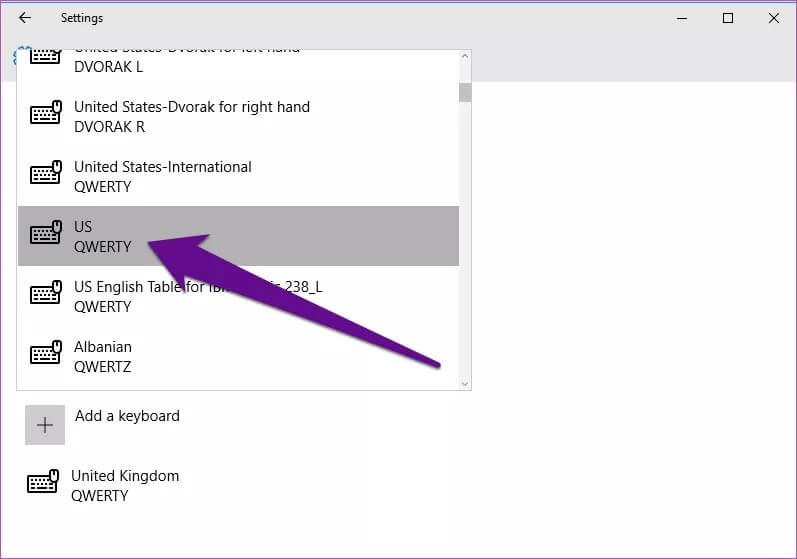This screenshot has width=797, height=559.
Task: Click keyboard icon beside US QWERTY
Action: (x=46, y=232)
